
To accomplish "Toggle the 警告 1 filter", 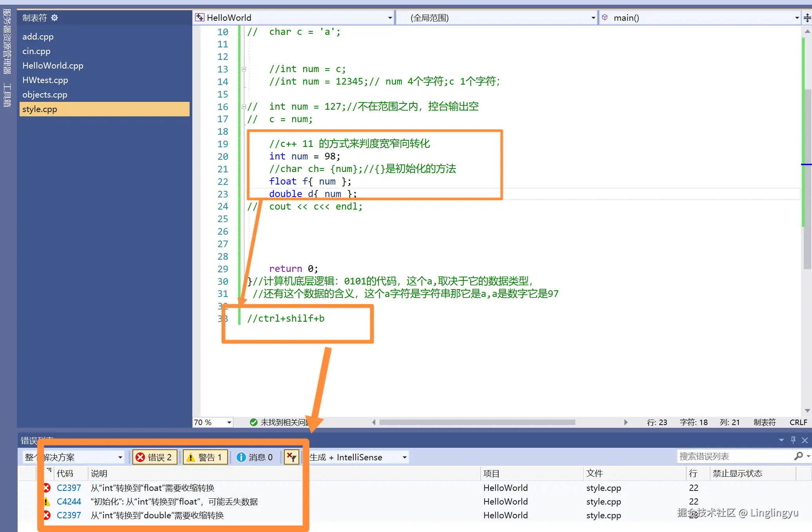I will [x=205, y=457].
